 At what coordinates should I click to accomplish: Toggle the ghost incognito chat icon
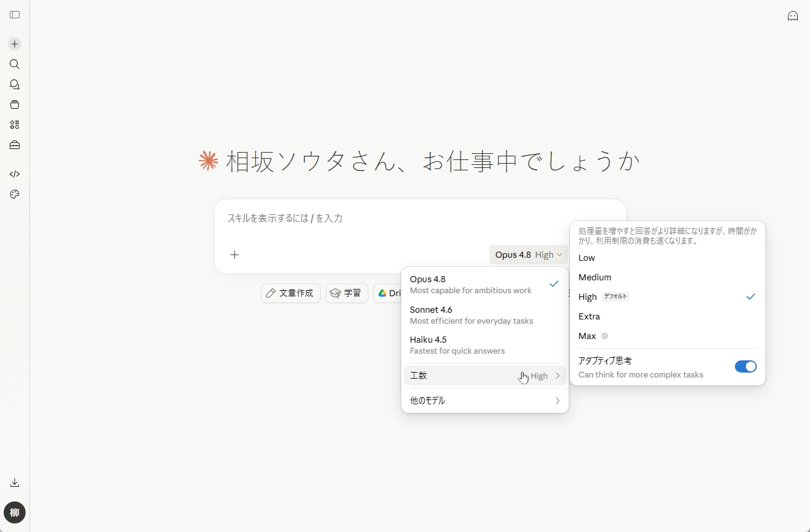[793, 16]
